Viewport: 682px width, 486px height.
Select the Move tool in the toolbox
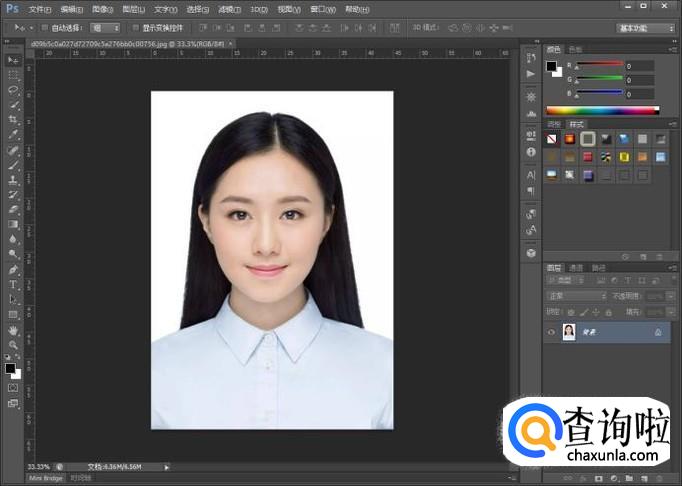click(13, 60)
